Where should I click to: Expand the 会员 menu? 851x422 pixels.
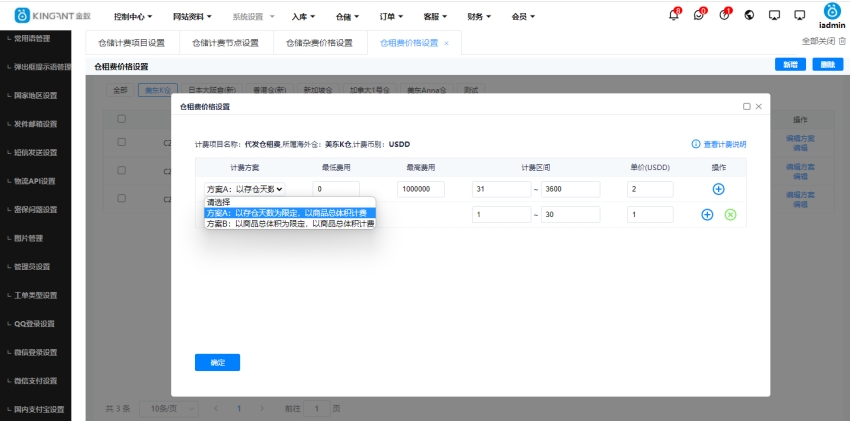coord(523,17)
